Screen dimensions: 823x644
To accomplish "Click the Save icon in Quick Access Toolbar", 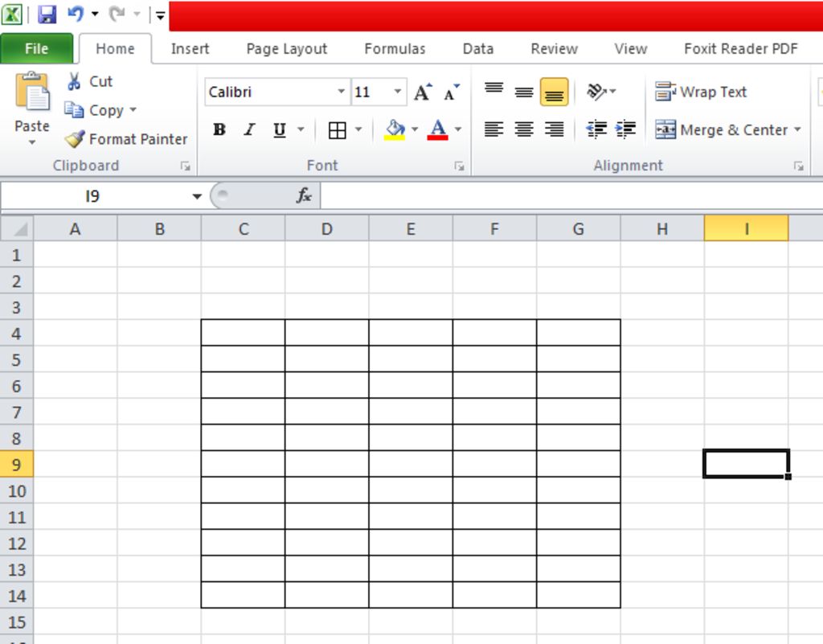I will coord(47,14).
